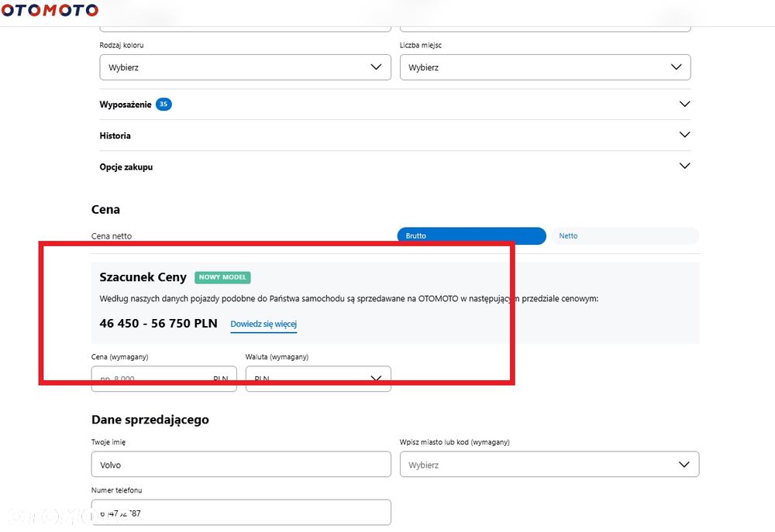Expand the Historia section
Viewport: 775px width, 532px height.
tap(395, 136)
